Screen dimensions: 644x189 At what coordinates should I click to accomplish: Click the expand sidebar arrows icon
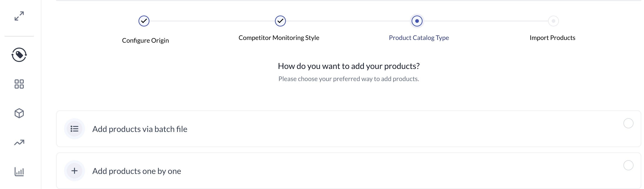pyautogui.click(x=19, y=16)
